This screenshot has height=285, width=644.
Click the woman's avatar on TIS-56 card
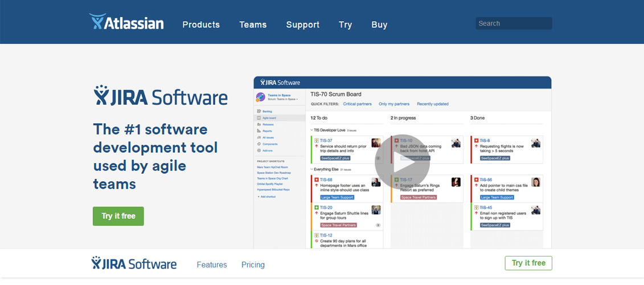pos(536,182)
